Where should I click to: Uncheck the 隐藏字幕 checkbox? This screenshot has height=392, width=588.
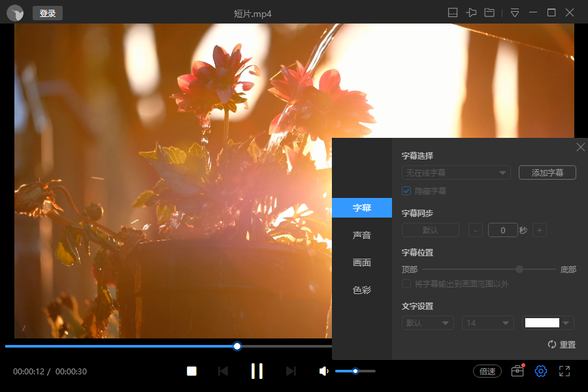(x=406, y=190)
